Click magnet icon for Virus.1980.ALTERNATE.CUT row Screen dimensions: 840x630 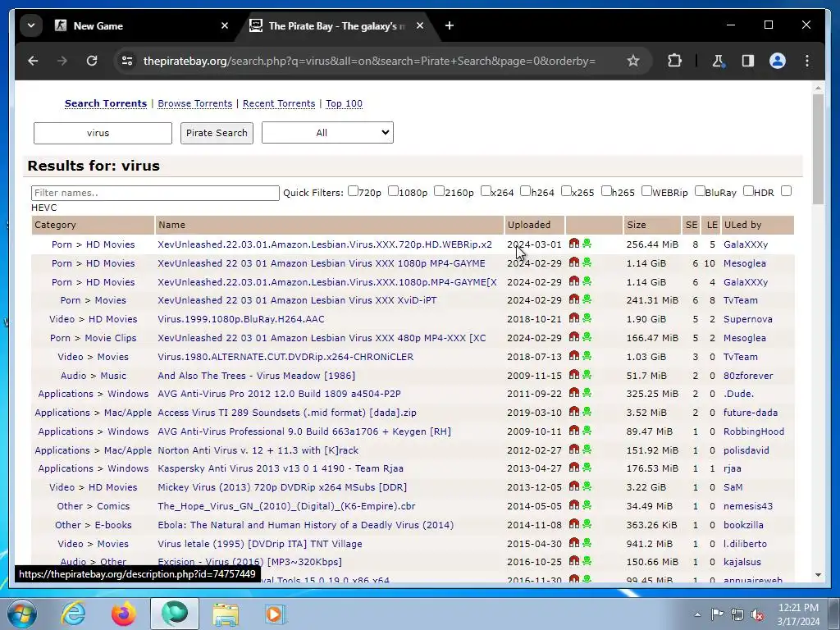click(573, 356)
